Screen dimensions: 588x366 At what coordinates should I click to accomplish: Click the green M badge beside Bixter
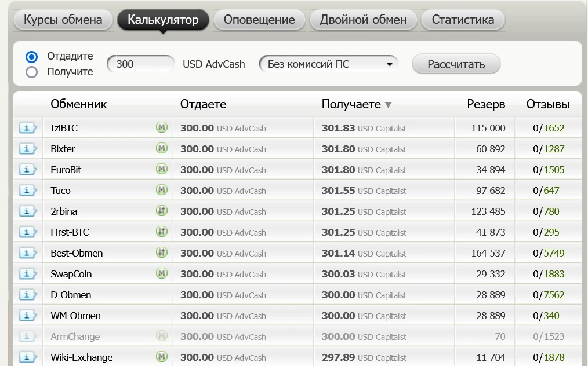coord(162,148)
